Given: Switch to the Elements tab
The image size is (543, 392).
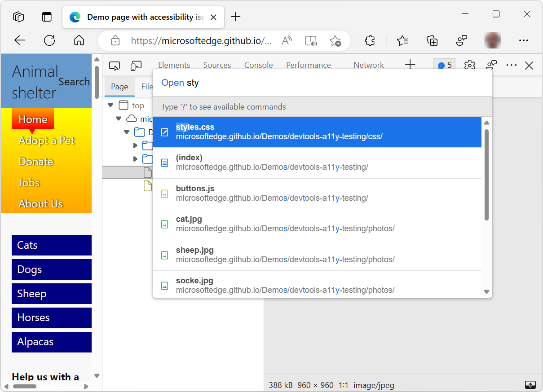Looking at the screenshot, I should point(174,65).
